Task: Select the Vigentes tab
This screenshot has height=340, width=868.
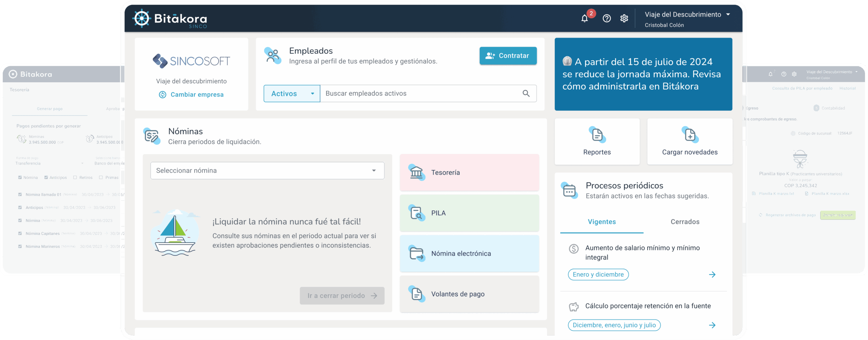Action: [601, 222]
